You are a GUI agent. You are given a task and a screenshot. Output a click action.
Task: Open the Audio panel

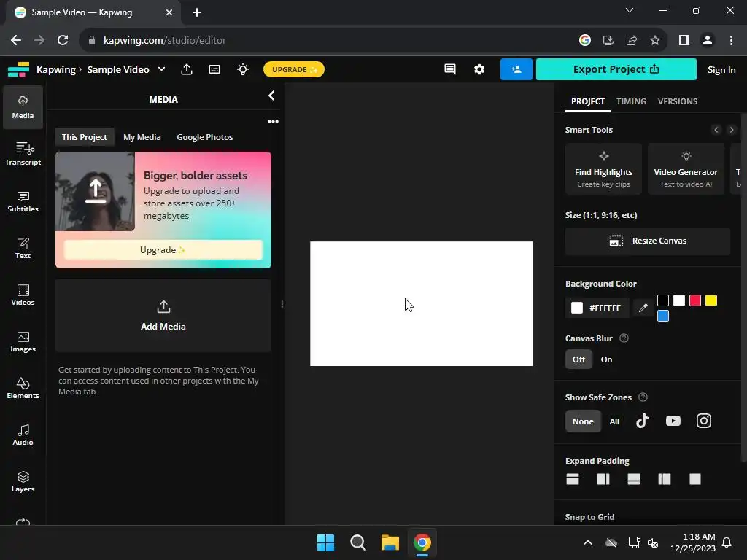pos(23,435)
